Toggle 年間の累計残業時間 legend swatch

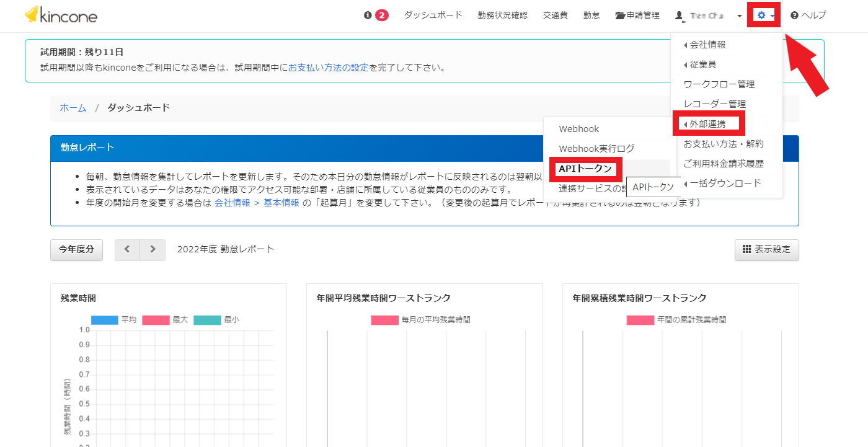point(640,320)
